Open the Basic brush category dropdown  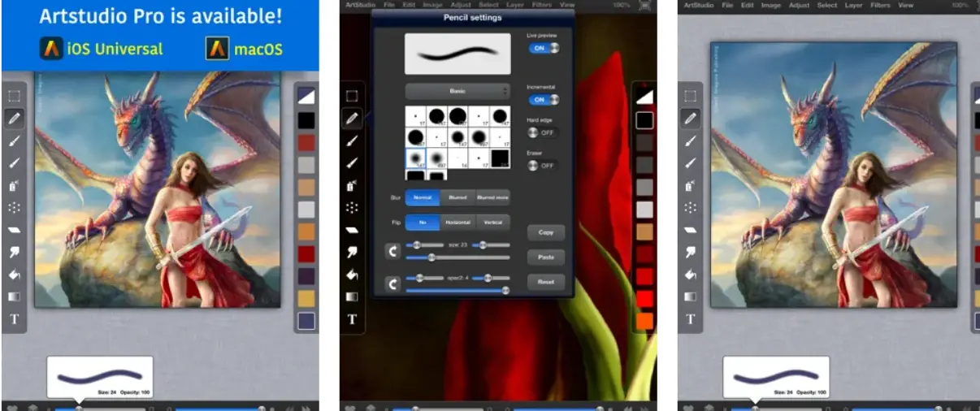[x=457, y=91]
